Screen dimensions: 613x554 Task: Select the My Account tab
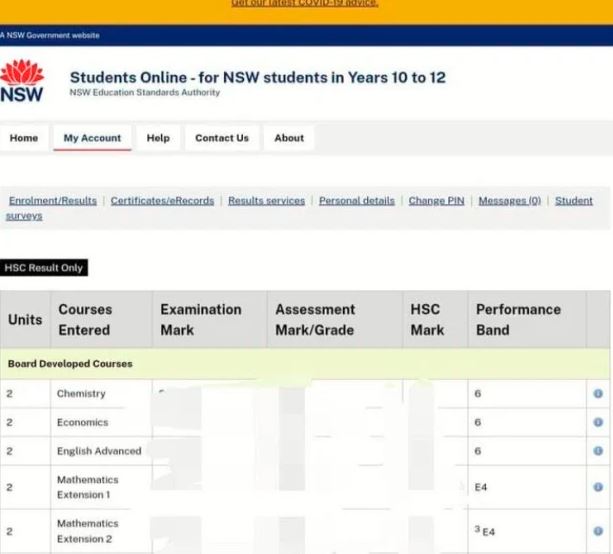coord(92,138)
